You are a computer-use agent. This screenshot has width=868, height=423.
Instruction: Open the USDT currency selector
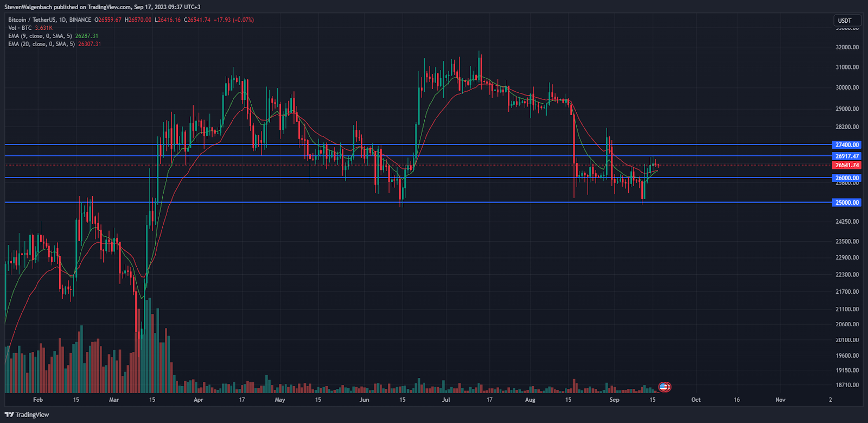click(845, 21)
